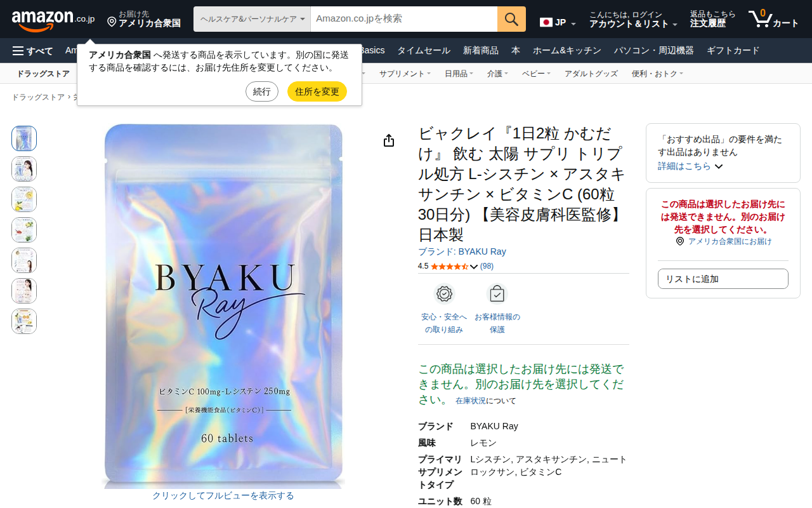Open the BYAKU Ray brand link

(462, 251)
